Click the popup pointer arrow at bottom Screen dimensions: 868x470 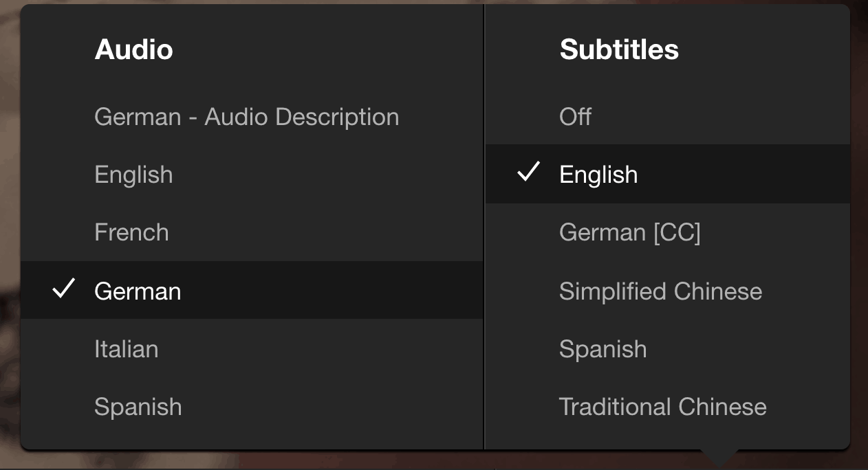719,458
